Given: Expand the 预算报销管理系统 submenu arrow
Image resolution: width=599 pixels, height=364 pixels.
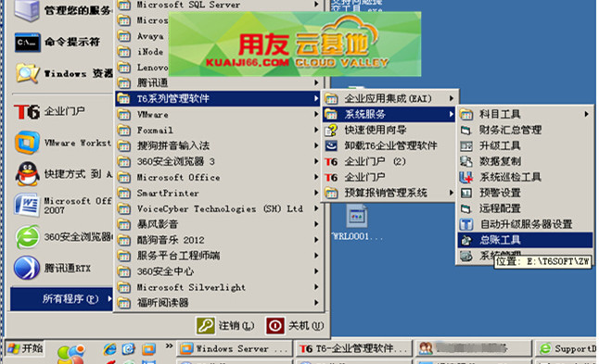Looking at the screenshot, I should [452, 193].
